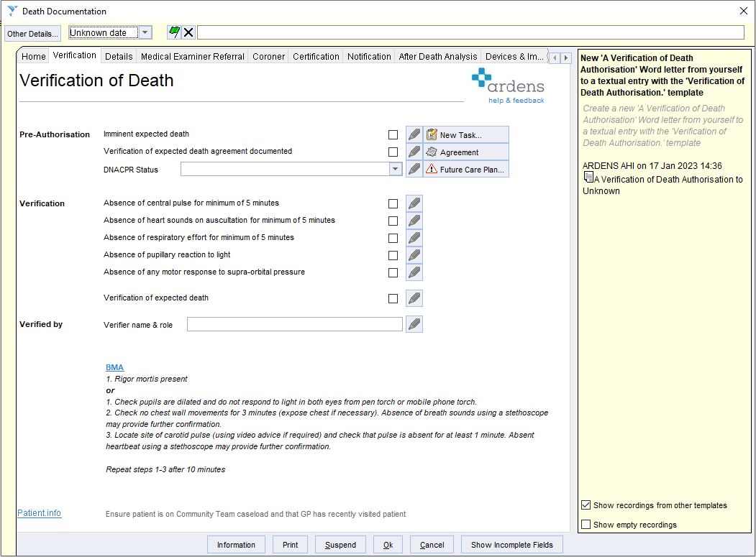Tick Verification of expected death agreement documented checkbox
The width and height of the screenshot is (756, 557).
(x=393, y=152)
